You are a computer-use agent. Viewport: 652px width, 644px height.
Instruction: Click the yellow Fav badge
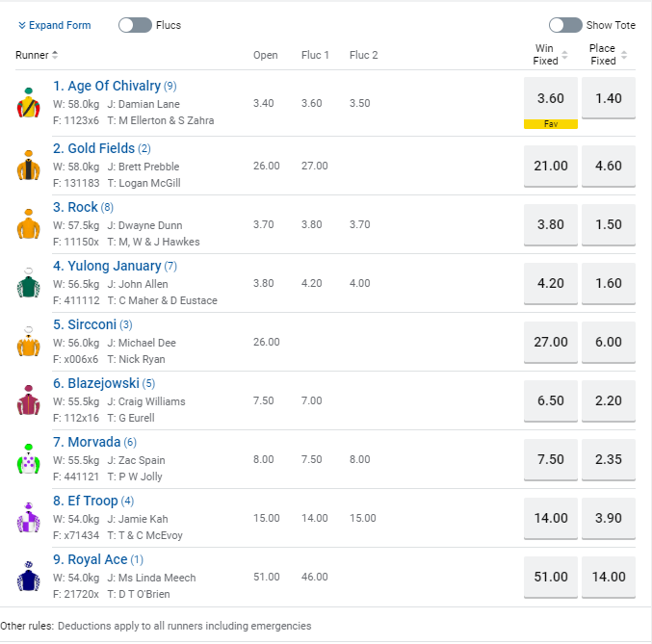pos(550,124)
